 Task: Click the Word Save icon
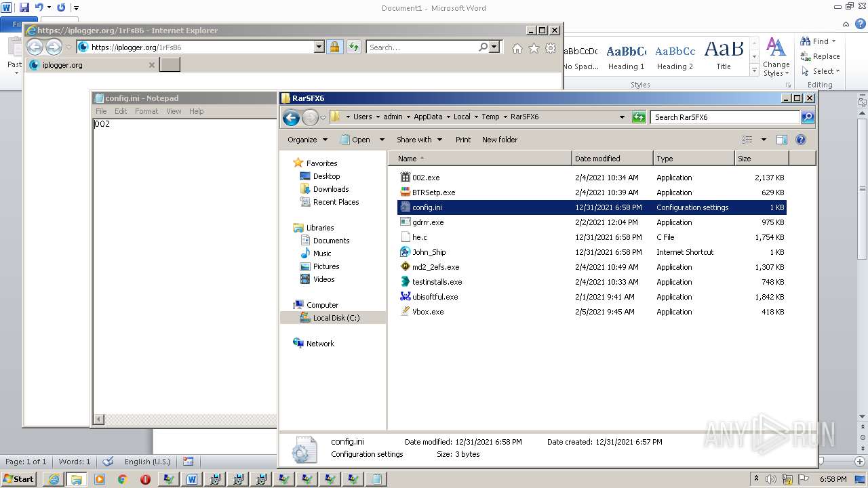tap(24, 7)
